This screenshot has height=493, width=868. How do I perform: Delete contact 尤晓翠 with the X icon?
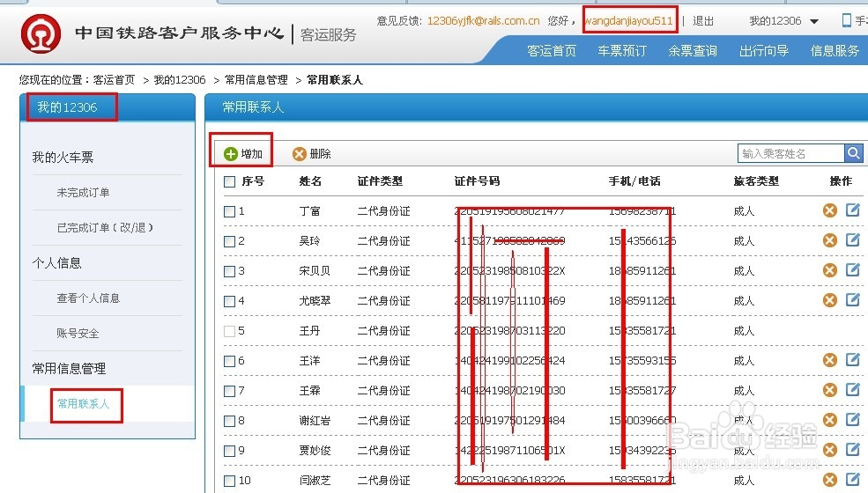click(830, 300)
